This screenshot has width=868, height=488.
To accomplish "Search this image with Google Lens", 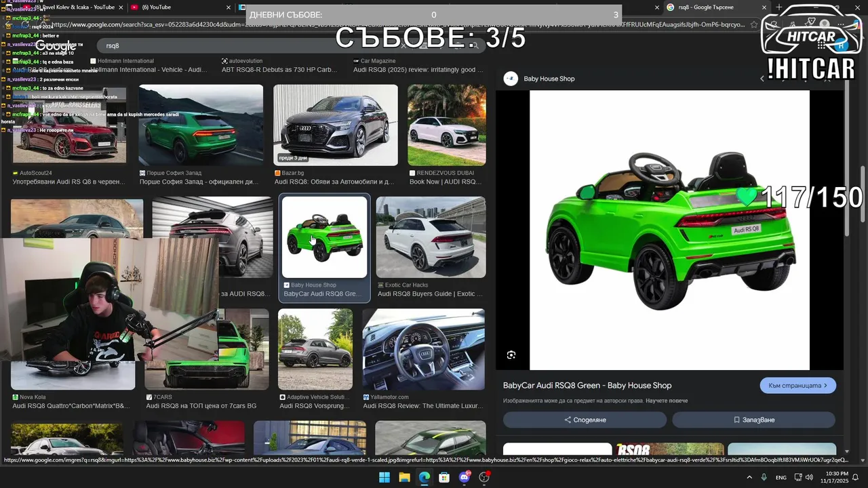I will (511, 355).
